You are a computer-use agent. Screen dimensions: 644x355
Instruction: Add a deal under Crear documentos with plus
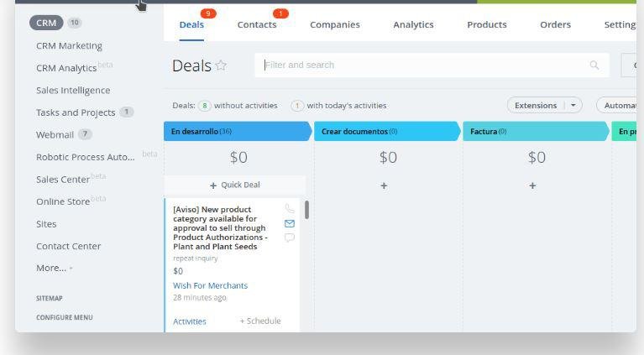(384, 185)
